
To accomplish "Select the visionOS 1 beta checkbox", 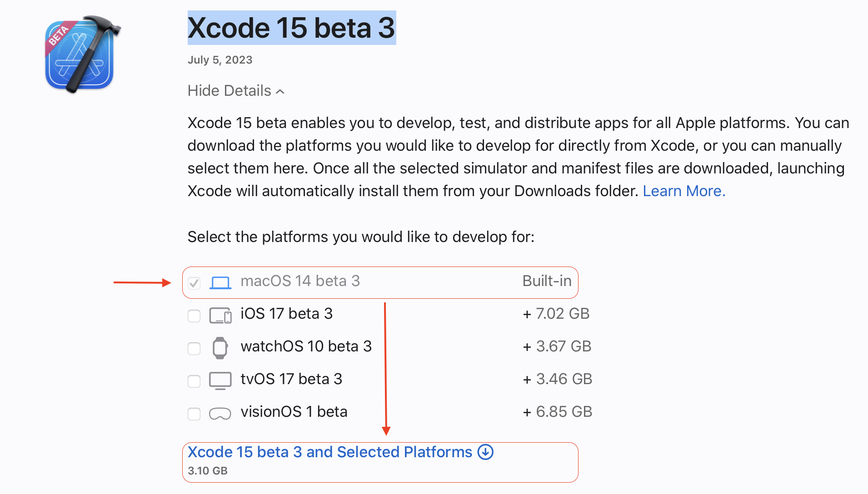I will pyautogui.click(x=194, y=414).
